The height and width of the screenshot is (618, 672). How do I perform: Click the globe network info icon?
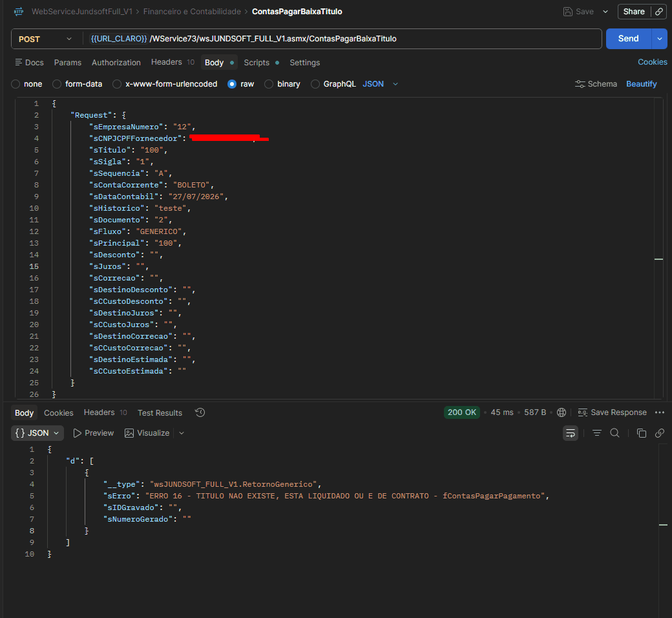(x=562, y=412)
